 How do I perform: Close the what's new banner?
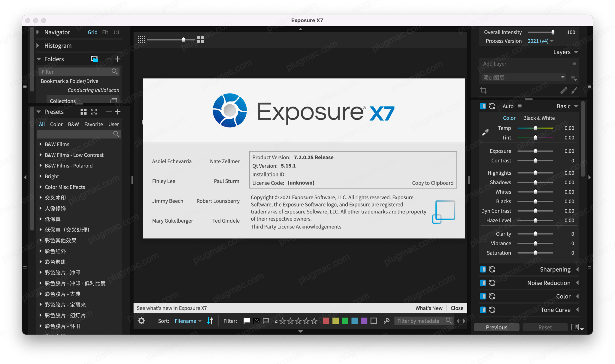457,308
